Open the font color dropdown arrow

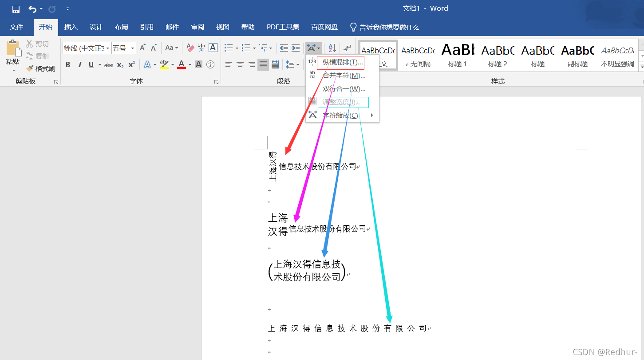190,65
